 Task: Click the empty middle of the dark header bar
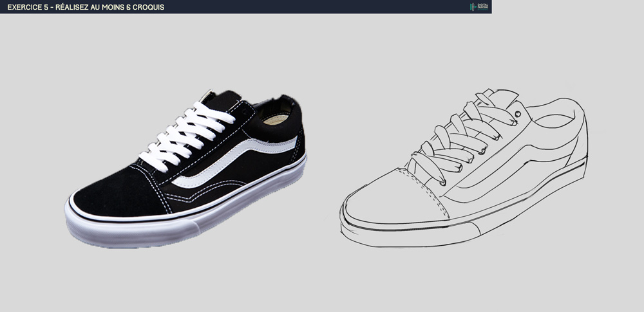[322, 6]
